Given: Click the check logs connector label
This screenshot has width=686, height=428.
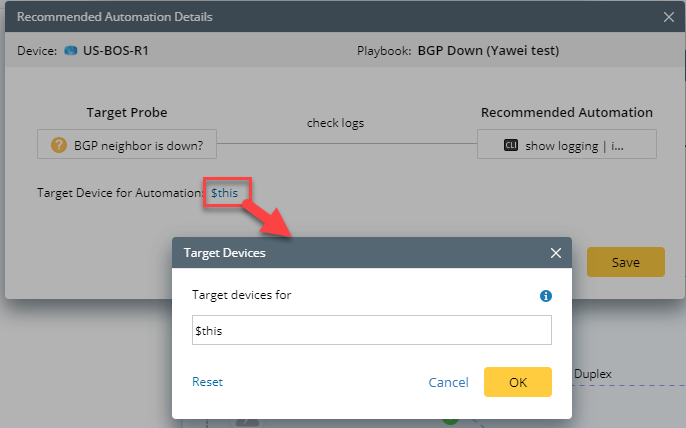Looking at the screenshot, I should click(x=335, y=123).
